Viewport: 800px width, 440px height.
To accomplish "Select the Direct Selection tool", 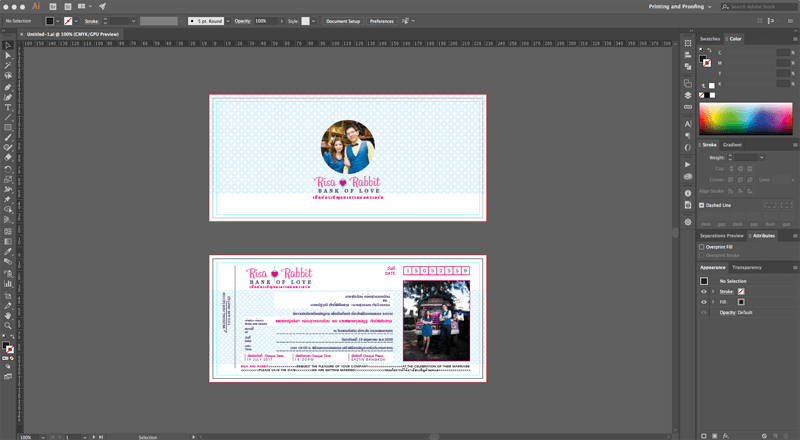I will click(8, 56).
